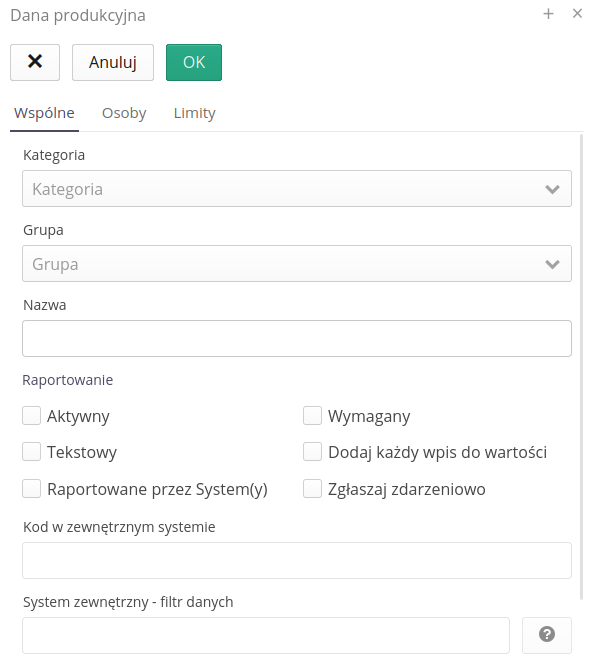Click the plus icon in title bar
Viewport: 592px width, 668px height.
548,14
